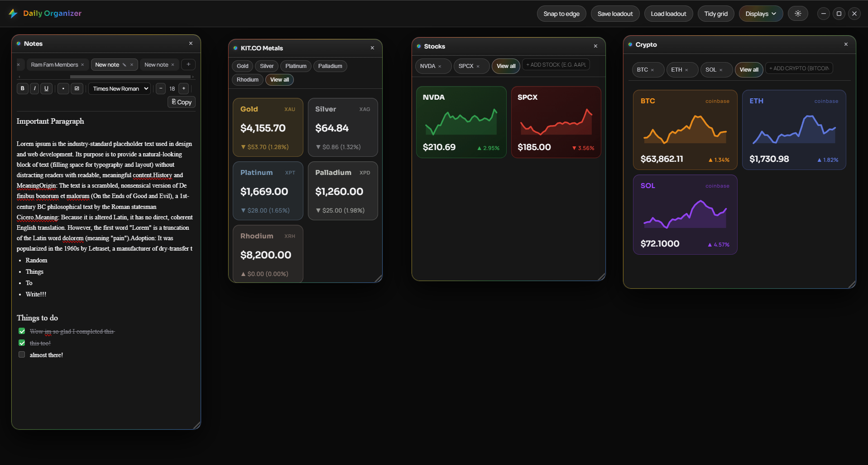This screenshot has width=868, height=465.
Task: Toggle the brightness theme button
Action: coord(798,14)
